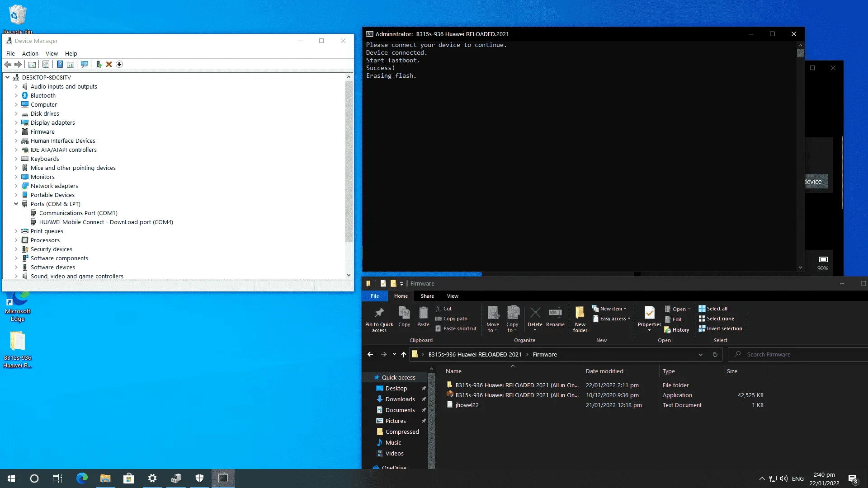Open address bar history dropdown
The width and height of the screenshot is (868, 488).
[701, 354]
